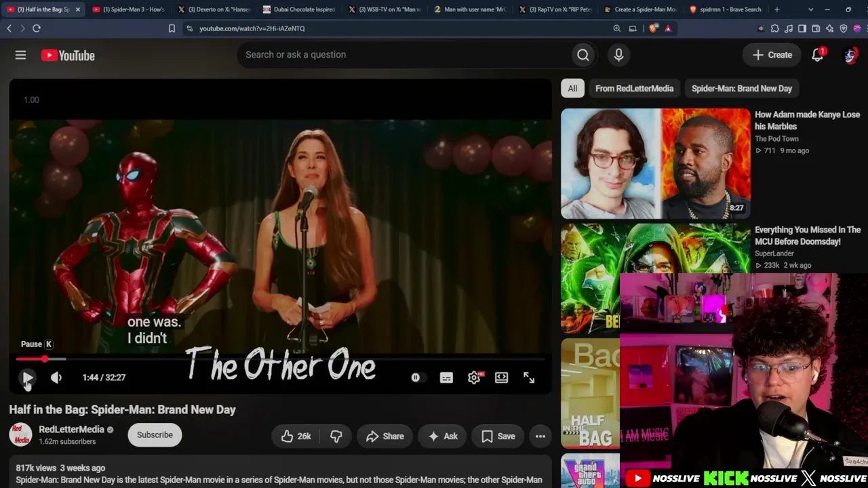Switch to the 'Spider-Man 3 - How's' tab
Viewport: 868px width, 488px height.
tap(128, 9)
